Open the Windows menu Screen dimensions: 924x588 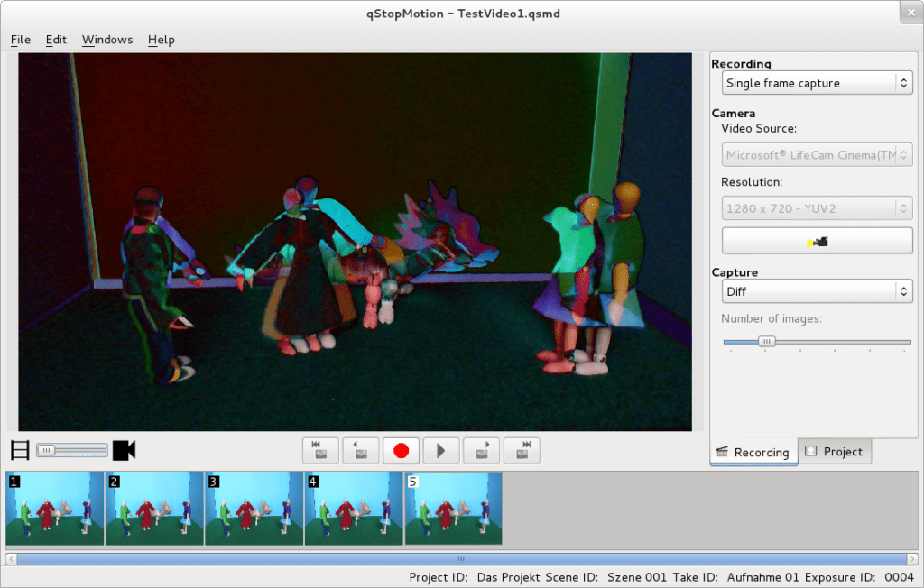pyautogui.click(x=106, y=40)
